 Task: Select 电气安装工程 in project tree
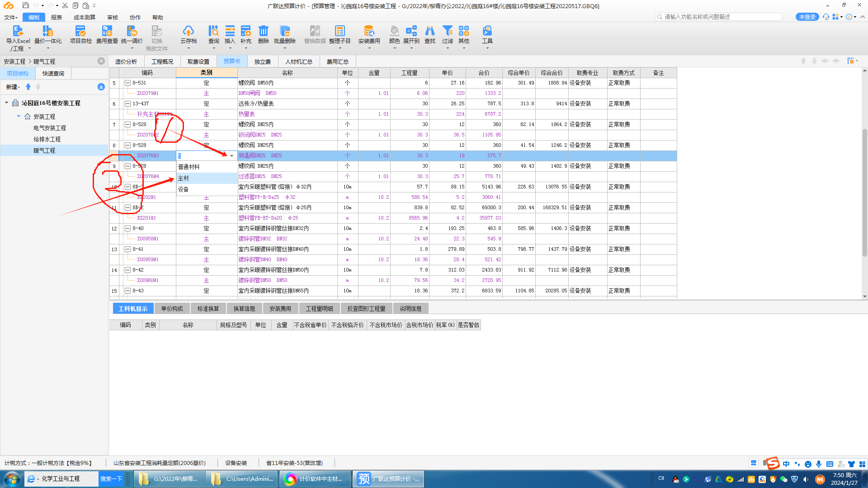50,128
